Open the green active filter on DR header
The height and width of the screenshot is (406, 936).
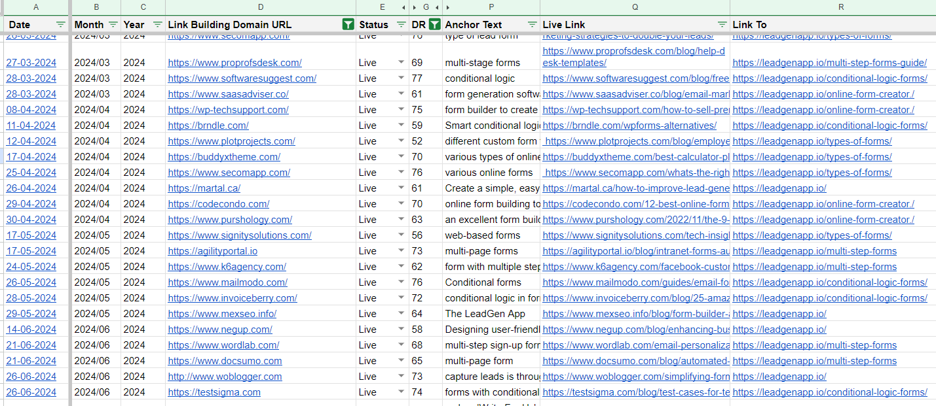pyautogui.click(x=435, y=25)
